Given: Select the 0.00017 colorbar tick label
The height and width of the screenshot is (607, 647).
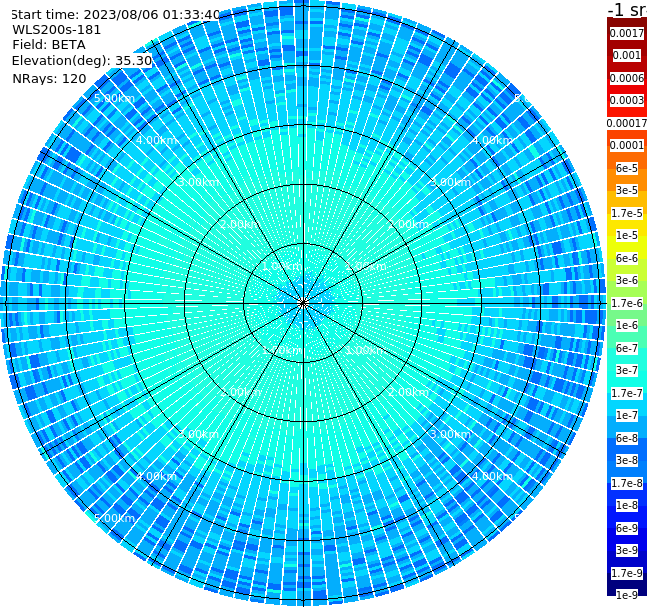Looking at the screenshot, I should point(627,123).
